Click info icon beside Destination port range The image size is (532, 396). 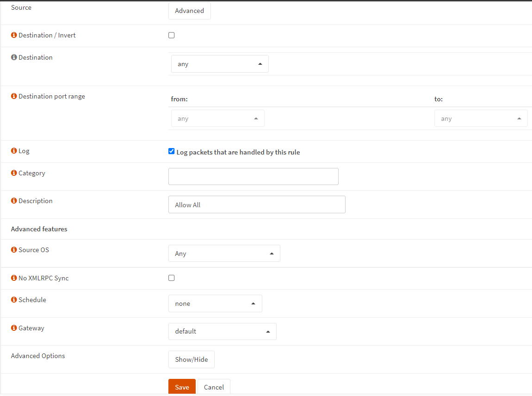point(14,96)
